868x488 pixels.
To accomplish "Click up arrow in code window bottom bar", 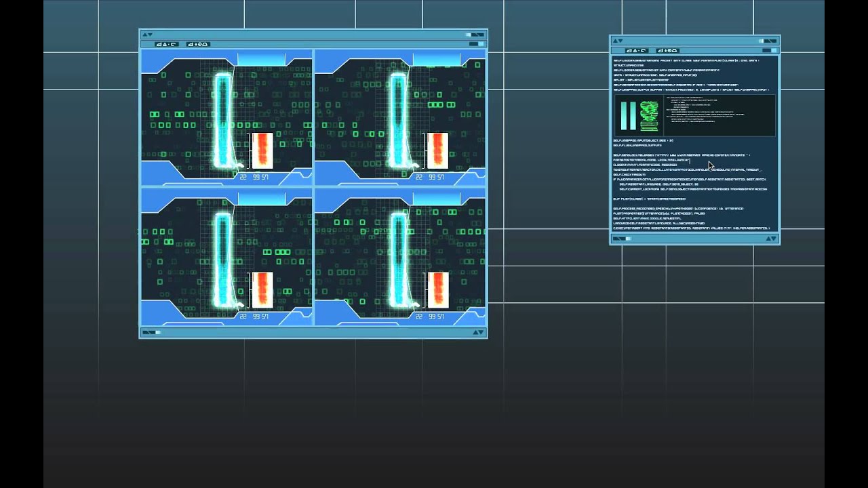I will point(769,239).
